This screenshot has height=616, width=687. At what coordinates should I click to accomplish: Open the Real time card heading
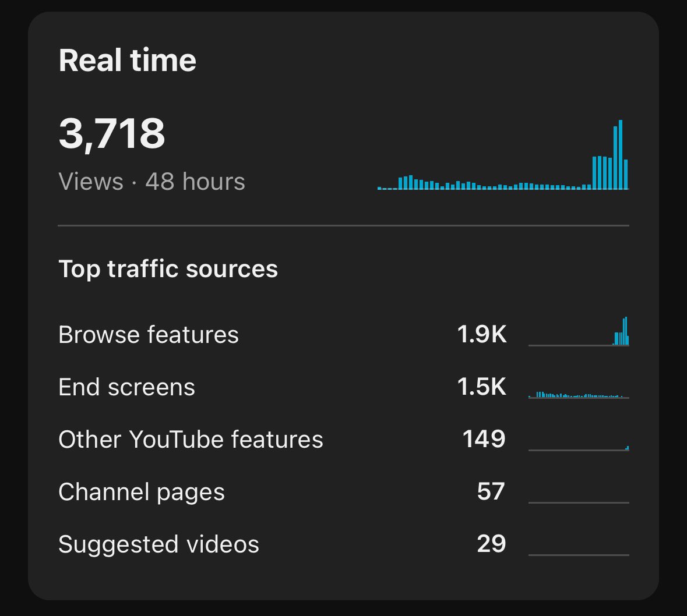127,60
